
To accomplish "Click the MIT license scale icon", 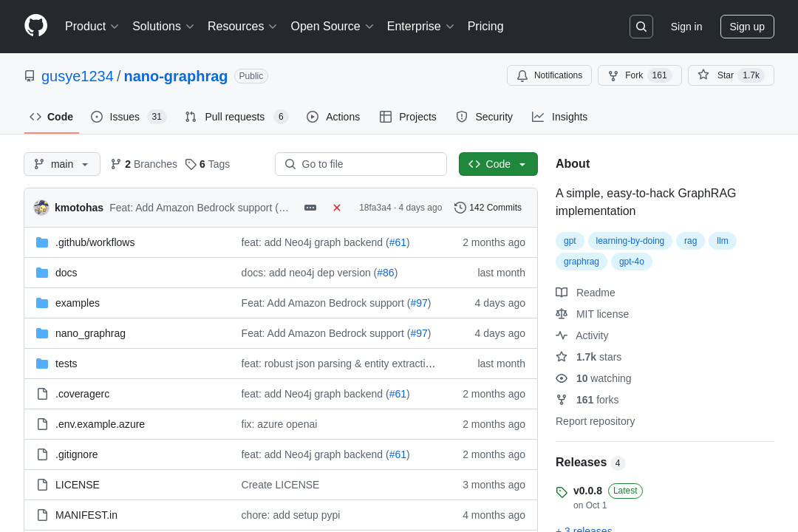I will pyautogui.click(x=562, y=314).
